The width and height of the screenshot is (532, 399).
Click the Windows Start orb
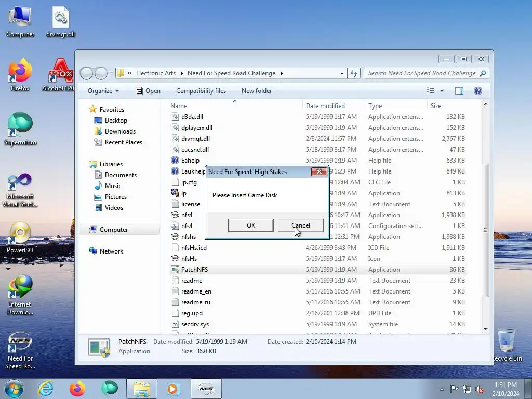(14, 389)
